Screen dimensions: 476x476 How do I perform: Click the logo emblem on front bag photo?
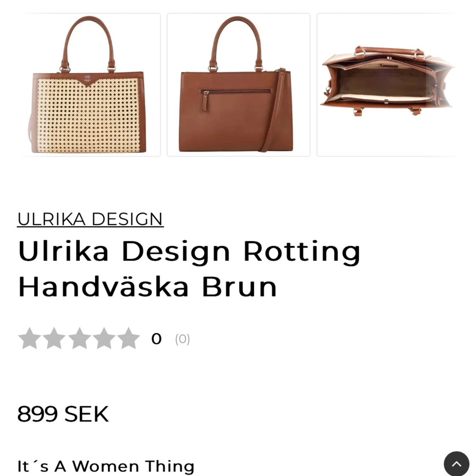[x=88, y=77]
